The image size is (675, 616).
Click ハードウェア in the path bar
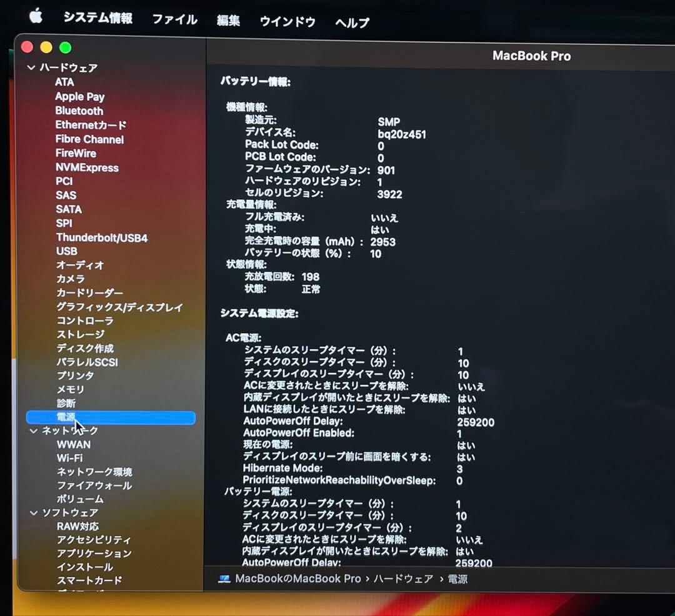403,579
